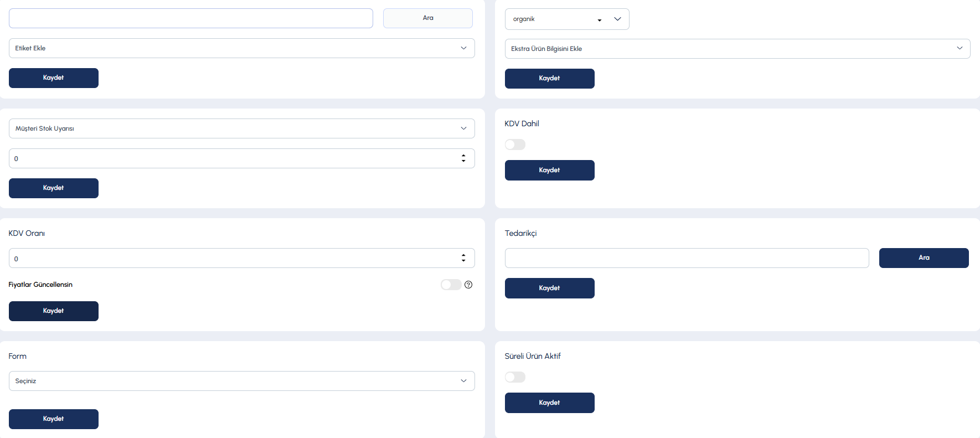Open the Form Seçiniz dropdown

click(242, 381)
